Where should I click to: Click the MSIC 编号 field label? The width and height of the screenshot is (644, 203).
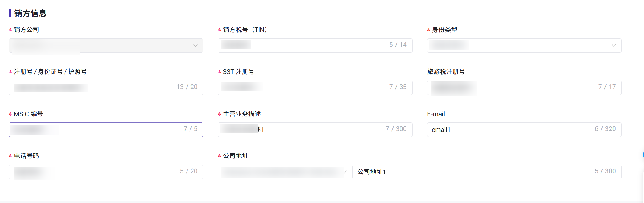coord(28,114)
